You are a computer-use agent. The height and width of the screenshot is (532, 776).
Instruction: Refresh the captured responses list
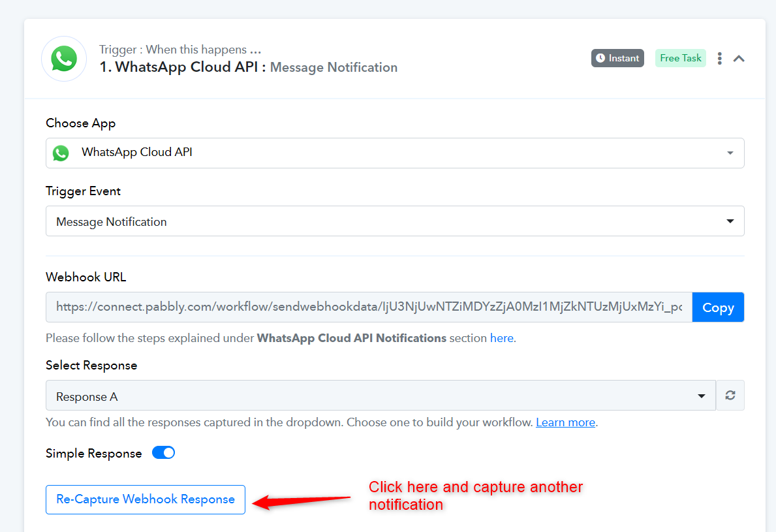tap(730, 396)
